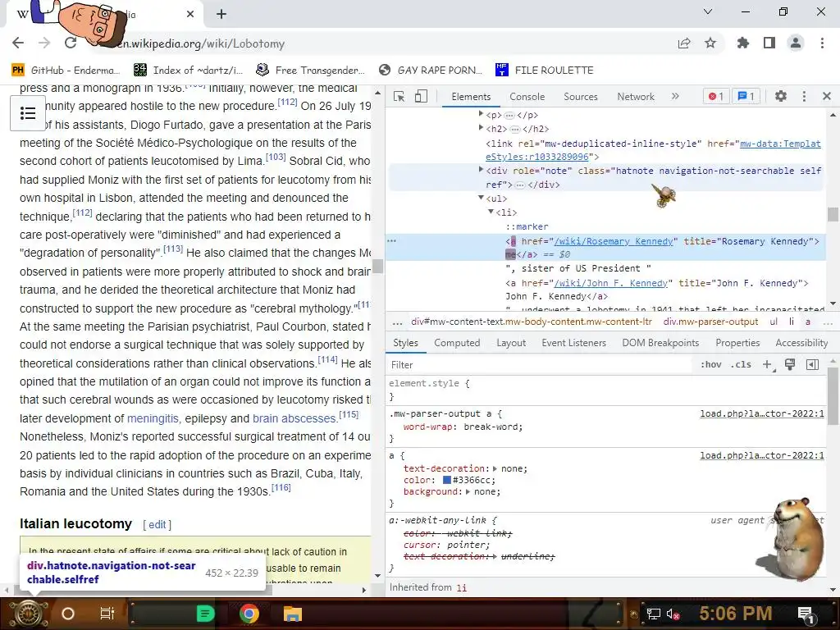The height and width of the screenshot is (630, 840).
Task: Open File Explorer from the taskbar
Action: click(293, 614)
